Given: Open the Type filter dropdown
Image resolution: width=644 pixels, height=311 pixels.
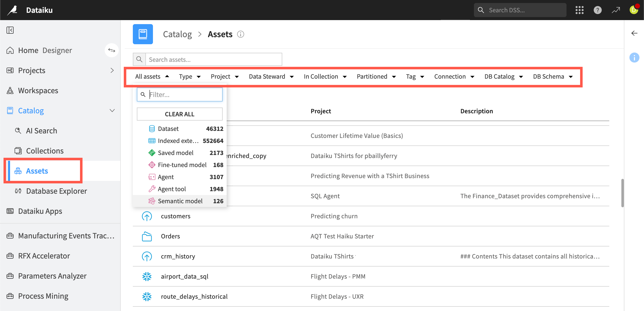Looking at the screenshot, I should click(190, 76).
